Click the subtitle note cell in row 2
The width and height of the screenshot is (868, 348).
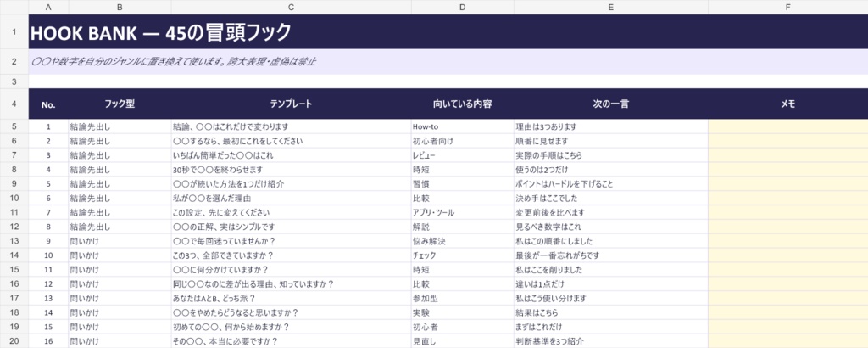[x=448, y=61]
